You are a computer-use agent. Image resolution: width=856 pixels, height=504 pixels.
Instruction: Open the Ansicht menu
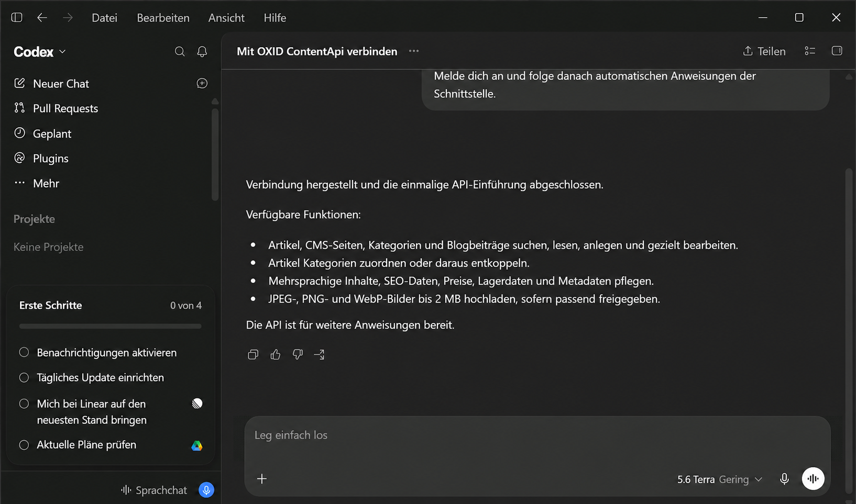click(x=226, y=18)
